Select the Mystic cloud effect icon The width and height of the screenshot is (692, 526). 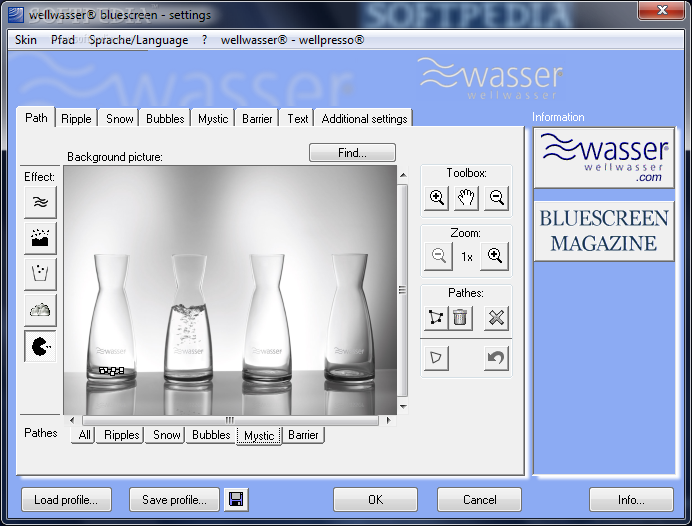click(x=40, y=310)
